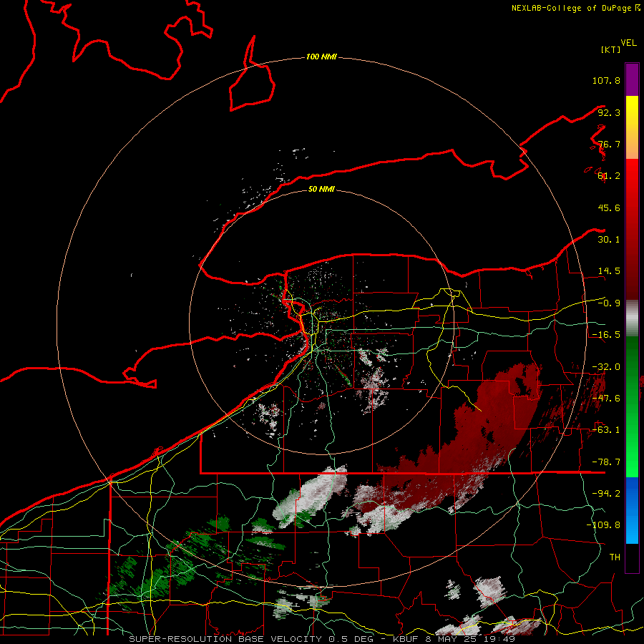Viewport: 644px width, 644px height.
Task: Click the [KT] units label
Action: point(611,49)
